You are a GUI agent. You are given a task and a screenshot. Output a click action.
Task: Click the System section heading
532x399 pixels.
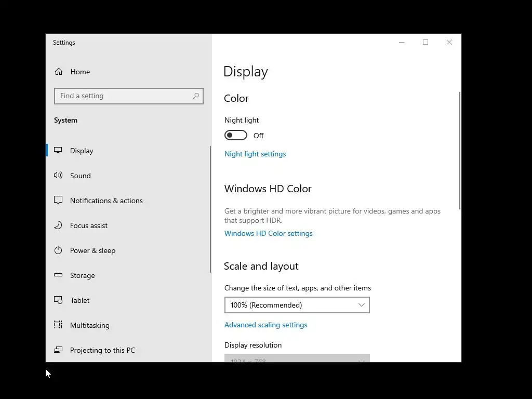click(66, 120)
